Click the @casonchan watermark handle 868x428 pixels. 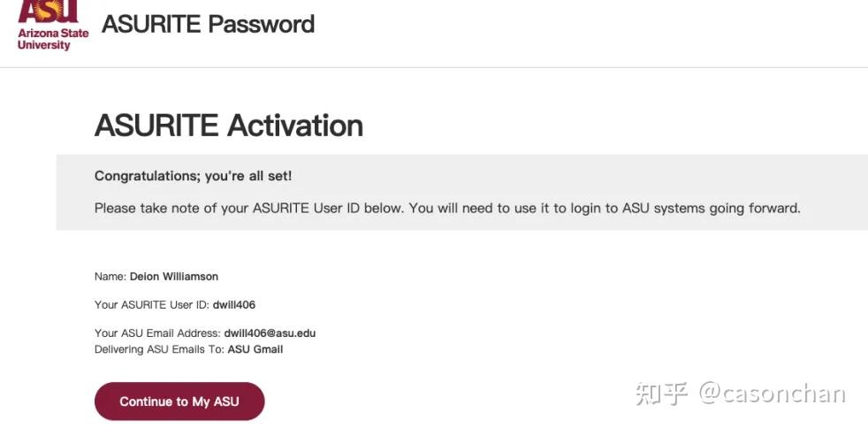click(772, 394)
